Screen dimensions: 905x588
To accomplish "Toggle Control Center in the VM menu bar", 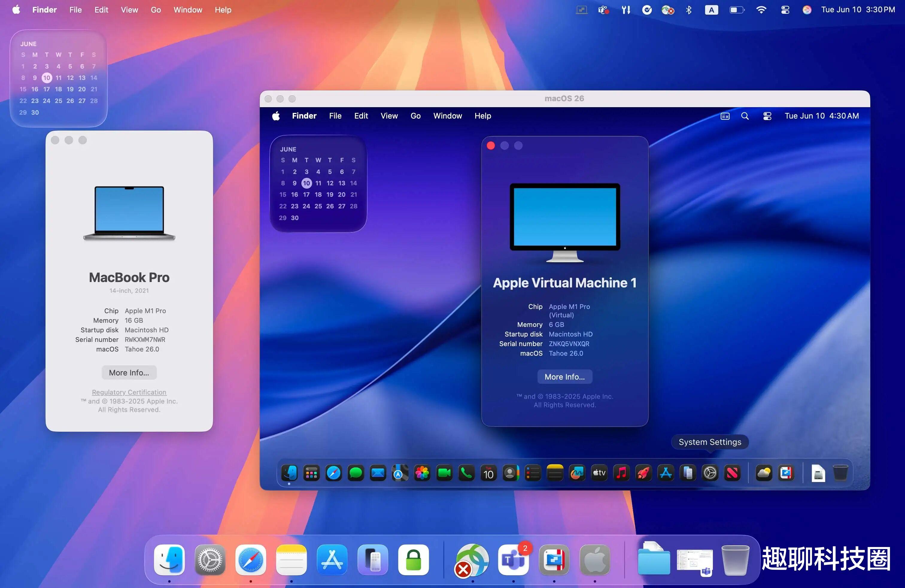I will 767,116.
